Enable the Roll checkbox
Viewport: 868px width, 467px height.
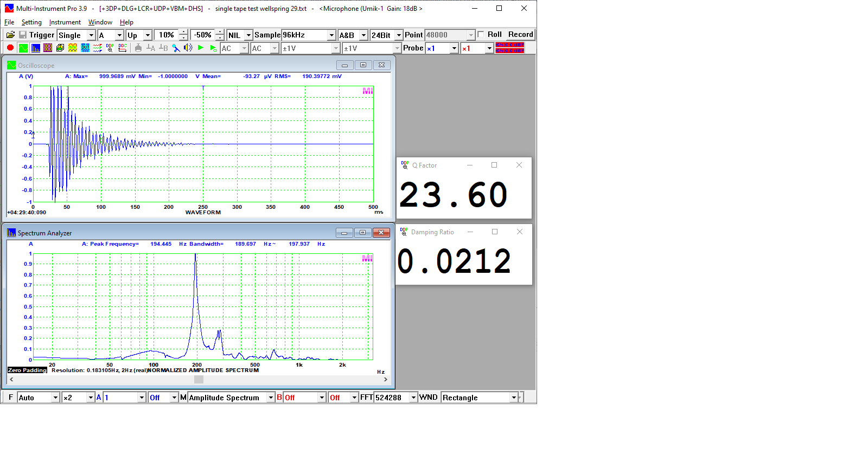481,35
